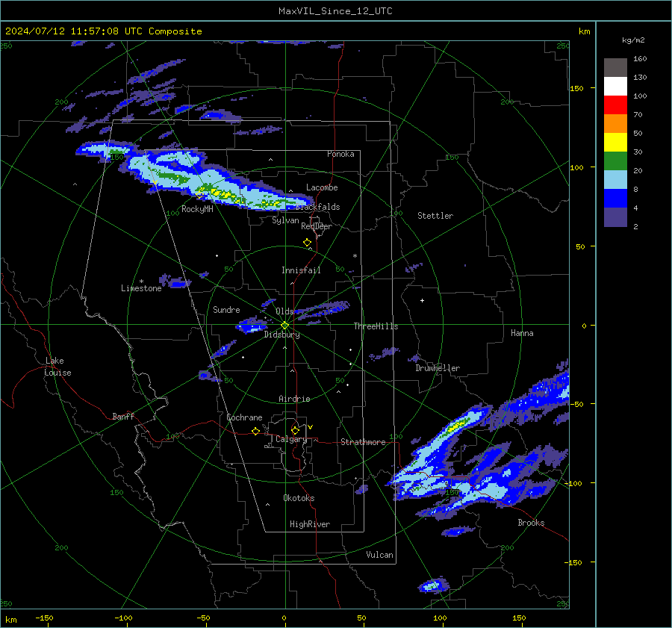This screenshot has height=628, width=672.
Task: Click the Vulcan label
Action: pos(379,555)
